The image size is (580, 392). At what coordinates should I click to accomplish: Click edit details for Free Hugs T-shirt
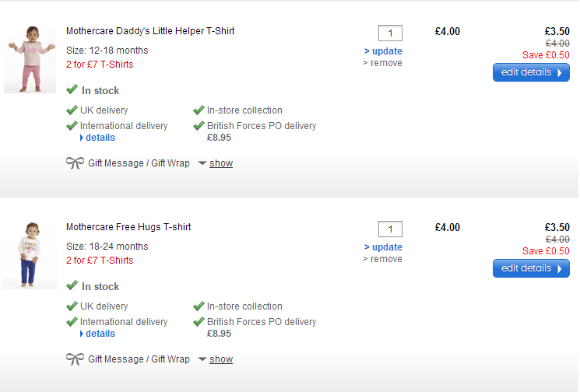point(531,268)
